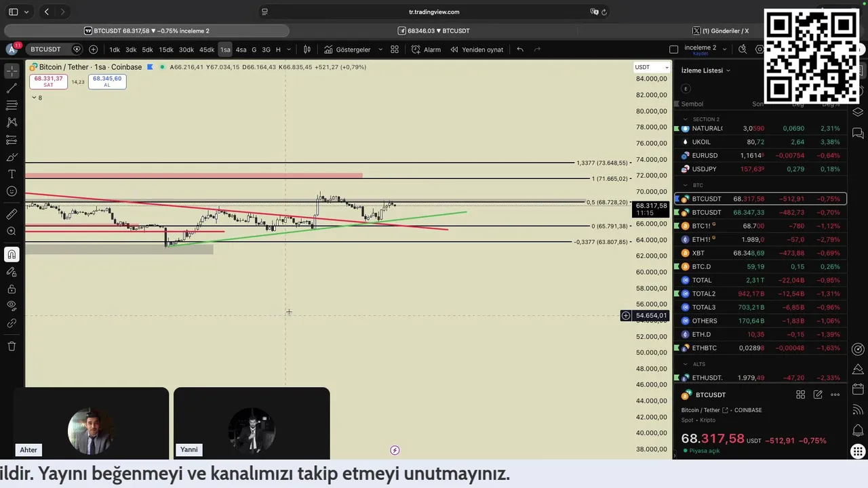This screenshot has height=488, width=868.
Task: Click the Sembol column header
Action: point(692,104)
